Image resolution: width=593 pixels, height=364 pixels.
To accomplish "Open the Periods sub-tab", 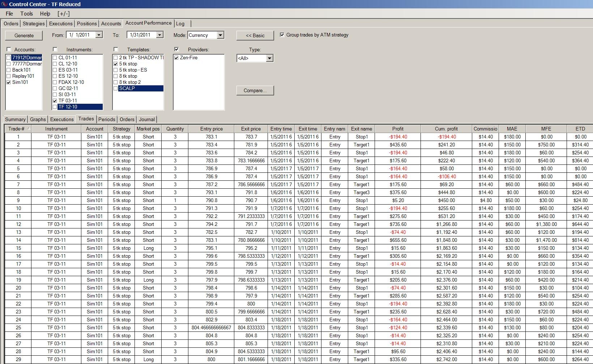I will pyautogui.click(x=107, y=119).
